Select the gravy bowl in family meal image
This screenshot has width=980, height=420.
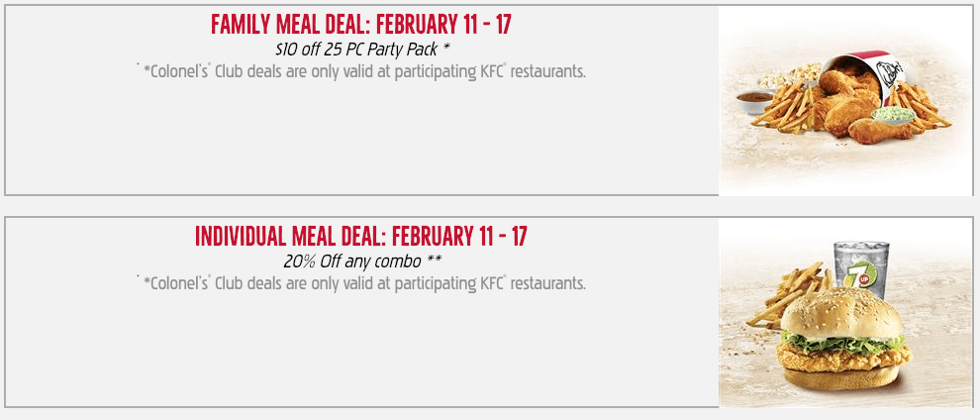pos(755,102)
